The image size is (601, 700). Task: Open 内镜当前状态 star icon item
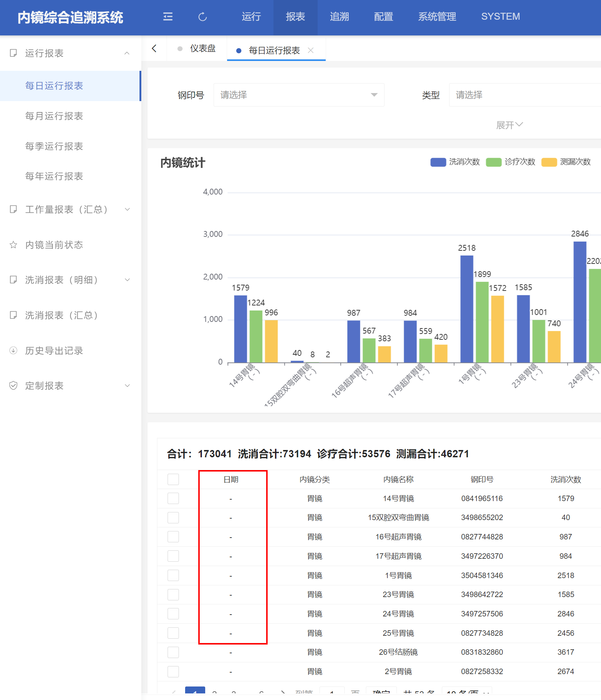tap(14, 245)
